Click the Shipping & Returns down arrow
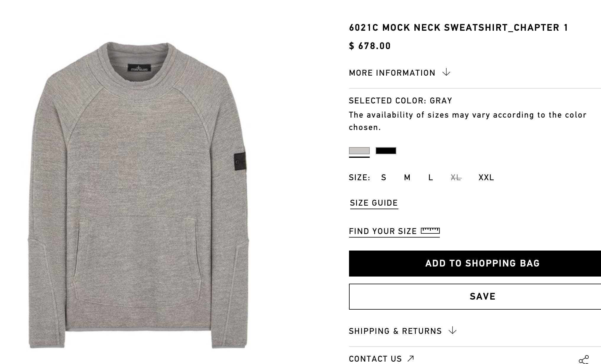 (x=453, y=331)
